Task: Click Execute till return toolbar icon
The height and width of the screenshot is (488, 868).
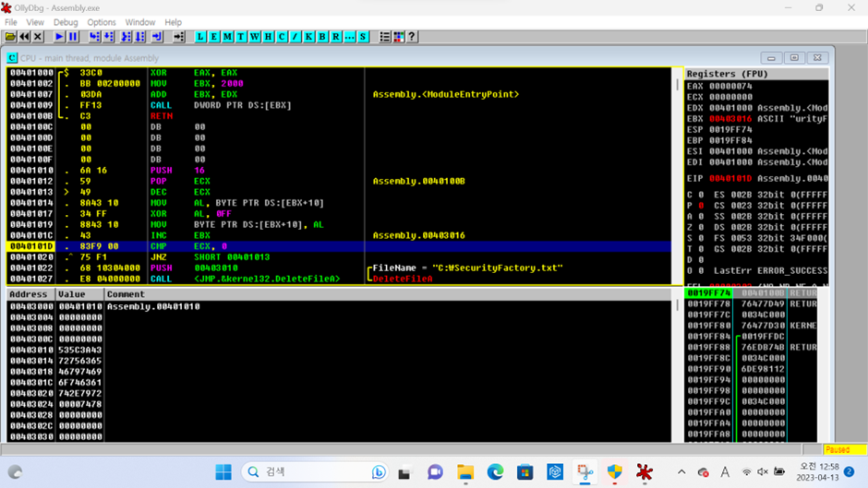Action: [157, 37]
